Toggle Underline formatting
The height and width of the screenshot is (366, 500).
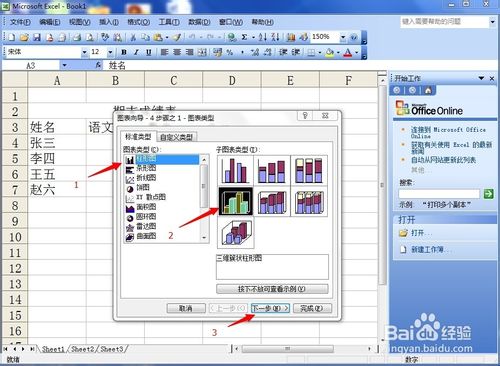click(149, 52)
